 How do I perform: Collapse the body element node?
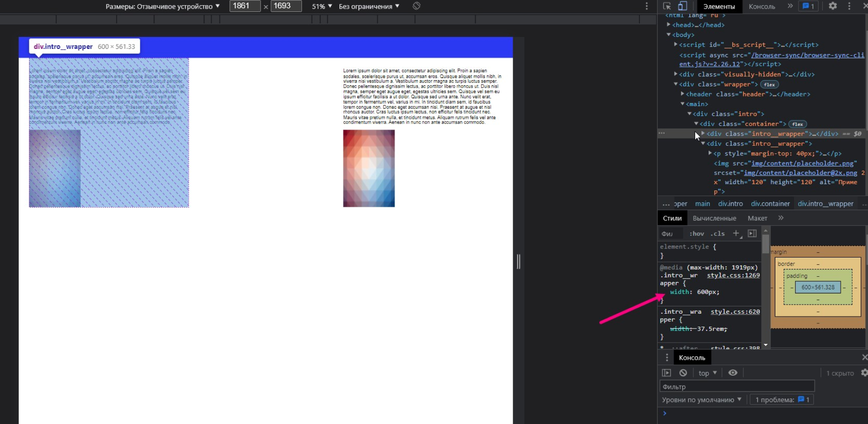click(x=668, y=35)
